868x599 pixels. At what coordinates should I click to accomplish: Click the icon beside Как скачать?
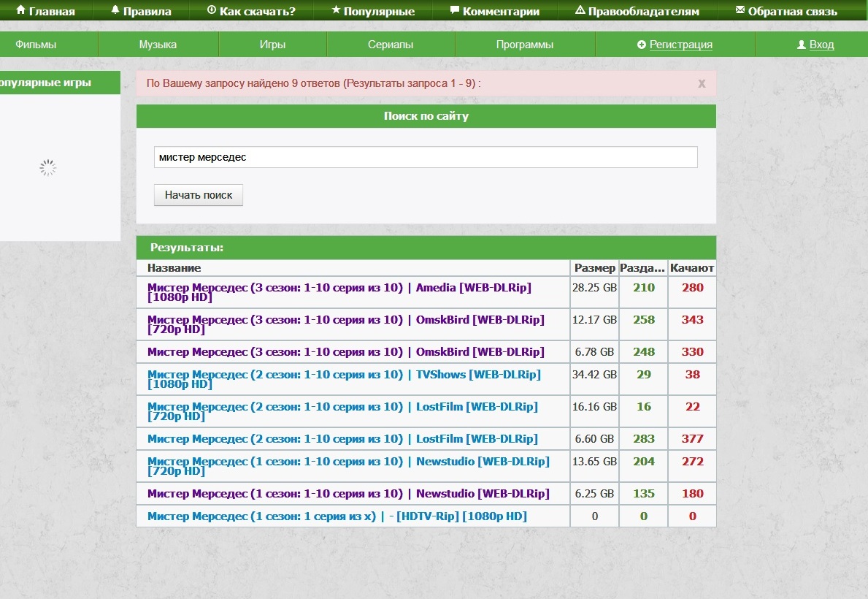tap(212, 11)
